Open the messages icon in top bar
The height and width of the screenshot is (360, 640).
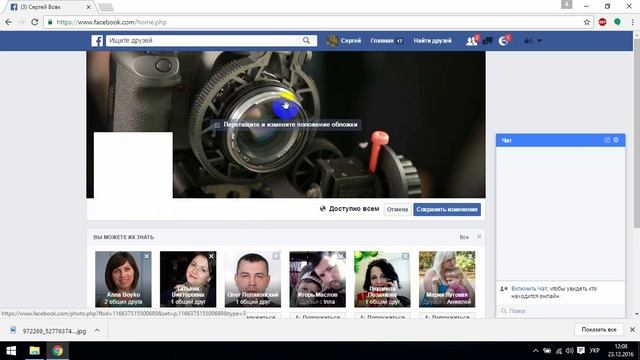coord(487,41)
